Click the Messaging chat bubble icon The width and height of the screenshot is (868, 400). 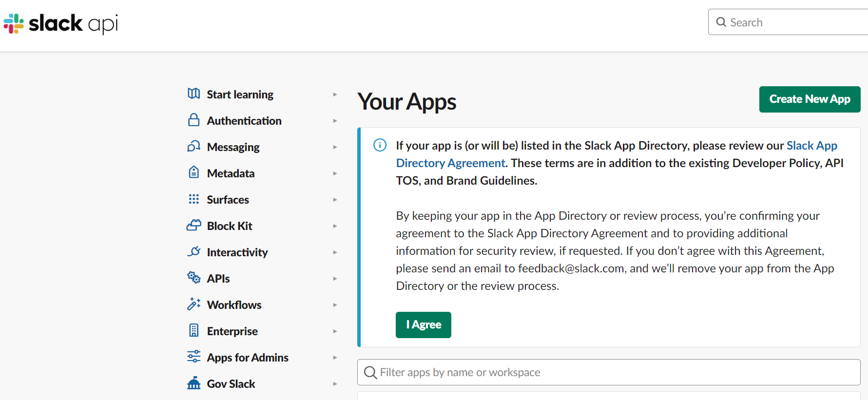coord(194,146)
